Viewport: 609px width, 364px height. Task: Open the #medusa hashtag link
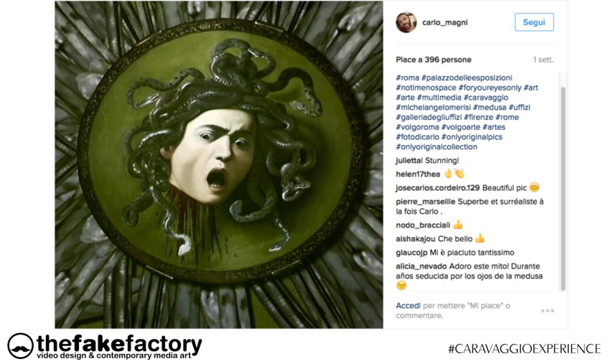(x=489, y=107)
